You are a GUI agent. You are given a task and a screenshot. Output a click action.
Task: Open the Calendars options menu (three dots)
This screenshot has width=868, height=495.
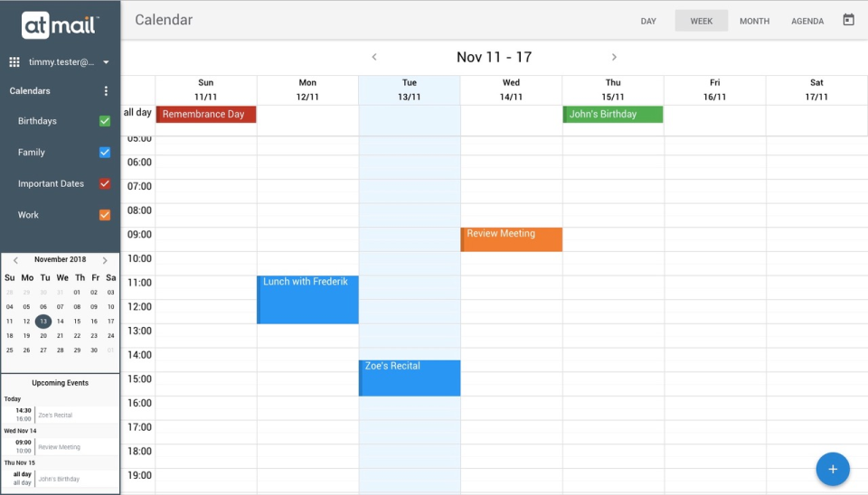106,90
